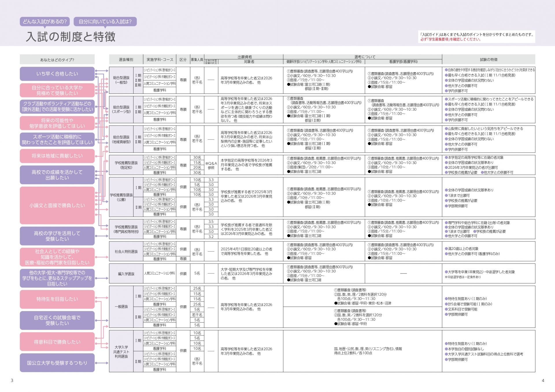Select the '社会人としての経験や知識を活かして' box
The height and width of the screenshot is (392, 555).
tap(57, 257)
